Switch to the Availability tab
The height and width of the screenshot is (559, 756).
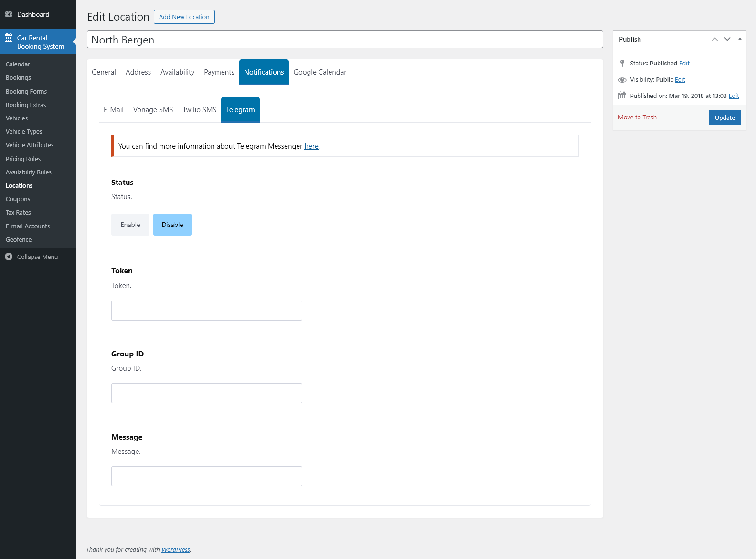click(177, 72)
